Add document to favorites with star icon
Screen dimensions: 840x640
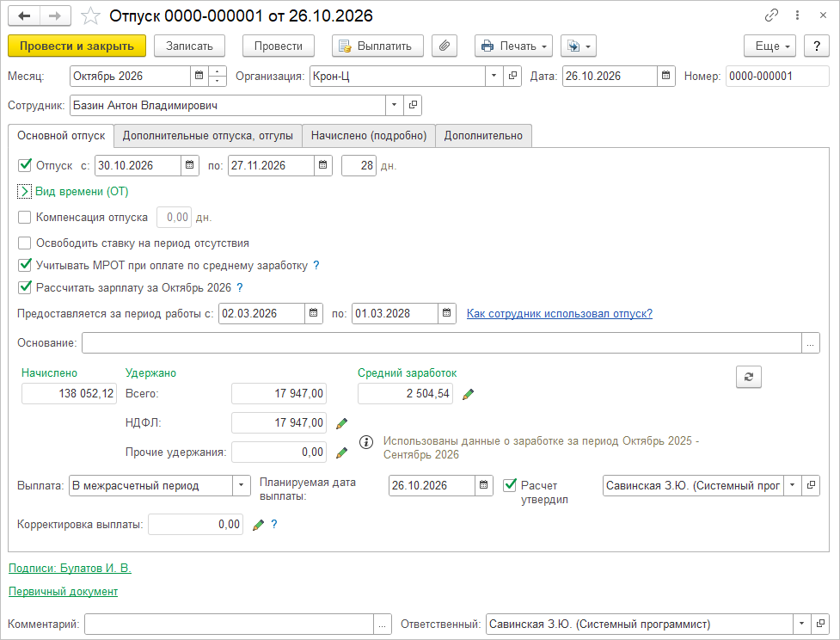click(90, 16)
